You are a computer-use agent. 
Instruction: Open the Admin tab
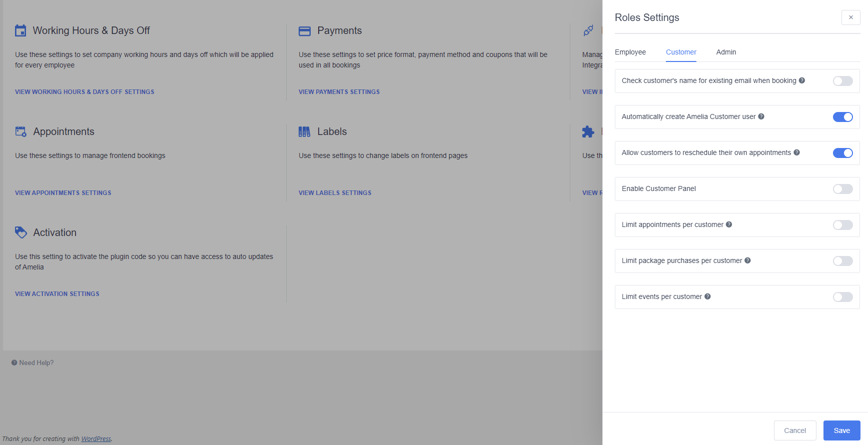click(x=726, y=52)
